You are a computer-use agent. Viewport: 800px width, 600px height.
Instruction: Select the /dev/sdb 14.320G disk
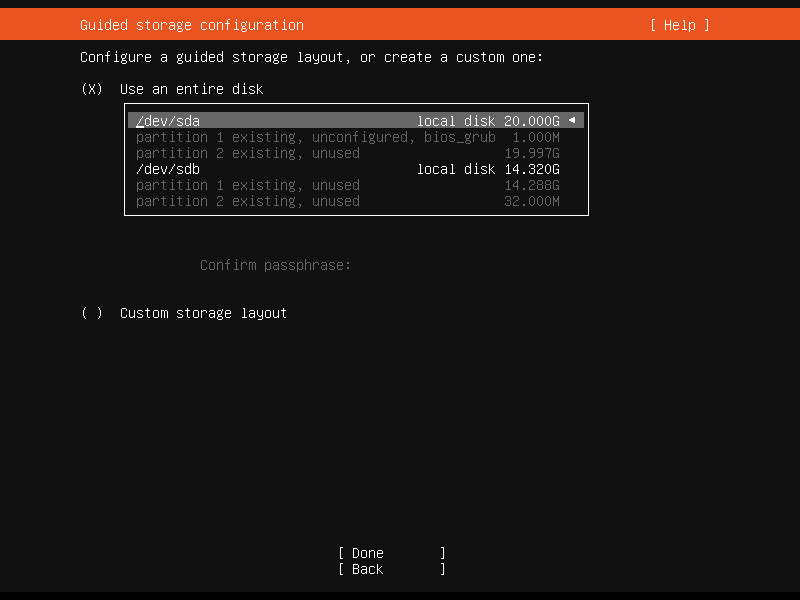point(300,169)
